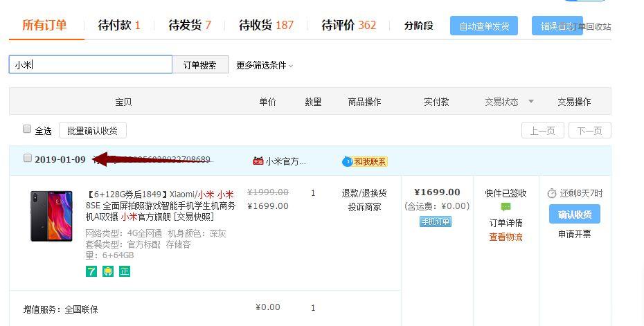This screenshot has width=644, height=326.
Task: Open 订单回收站 link
Action: (x=591, y=27)
